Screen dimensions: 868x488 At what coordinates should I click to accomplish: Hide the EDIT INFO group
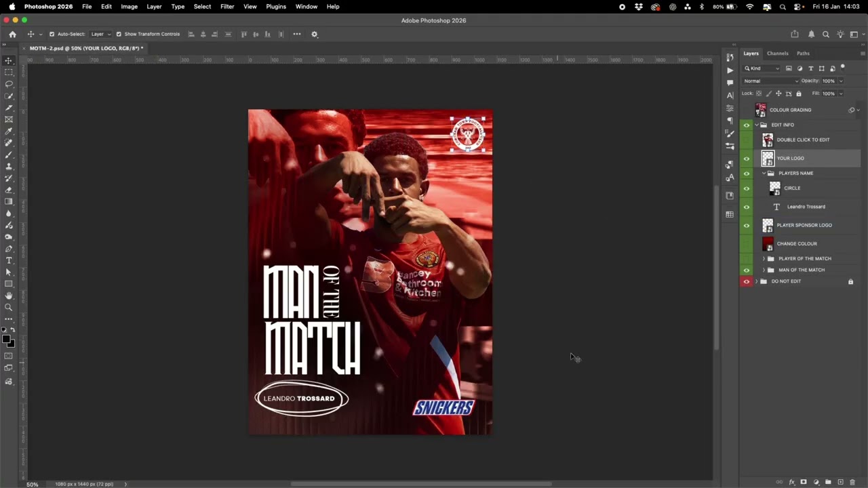click(x=747, y=125)
